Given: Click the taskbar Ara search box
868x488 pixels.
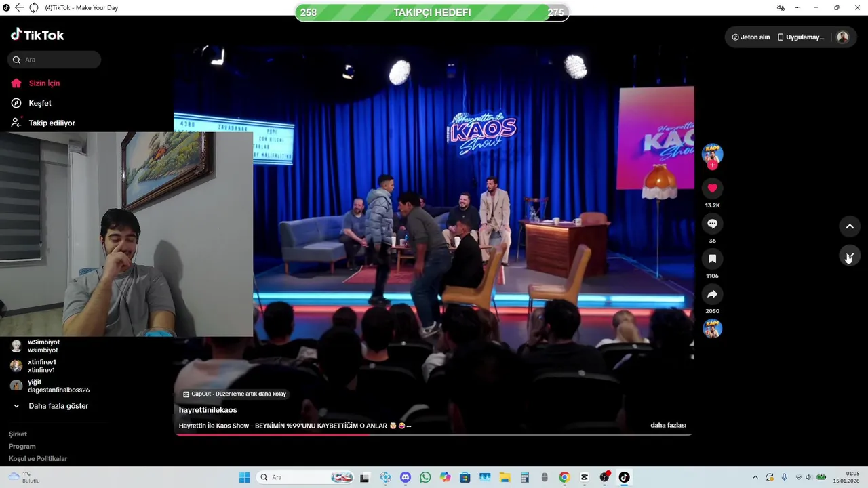Looking at the screenshot, I should click(306, 477).
